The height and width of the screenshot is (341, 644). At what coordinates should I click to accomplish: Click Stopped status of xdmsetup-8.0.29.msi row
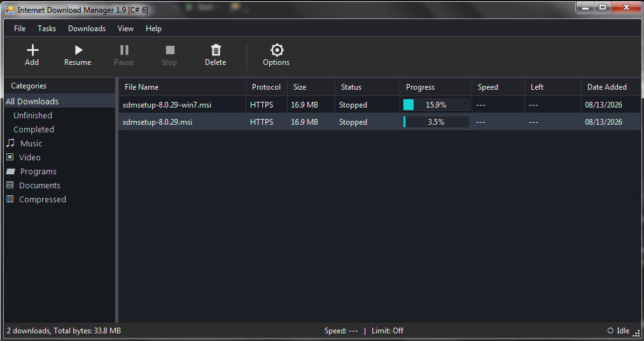(x=353, y=122)
